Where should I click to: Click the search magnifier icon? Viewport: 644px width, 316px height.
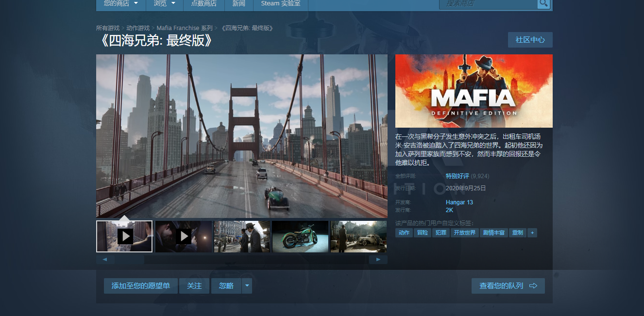pos(543,3)
